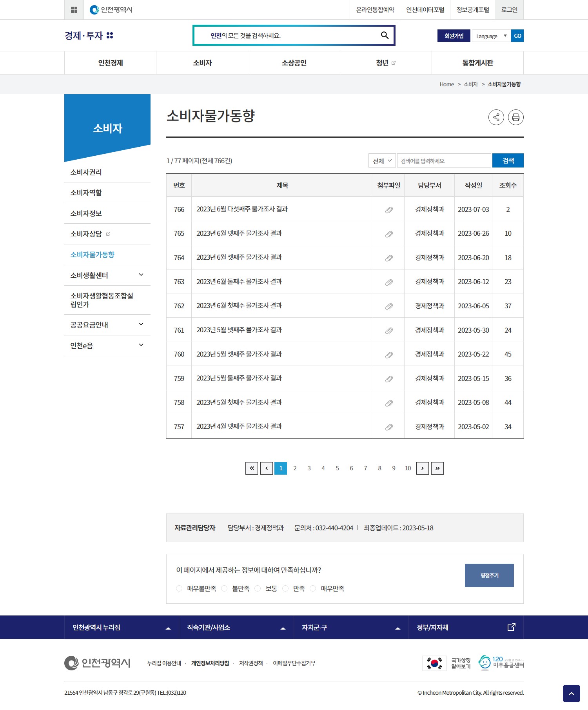Go to next page arrow
Screen dimensions: 588x710
(423, 468)
